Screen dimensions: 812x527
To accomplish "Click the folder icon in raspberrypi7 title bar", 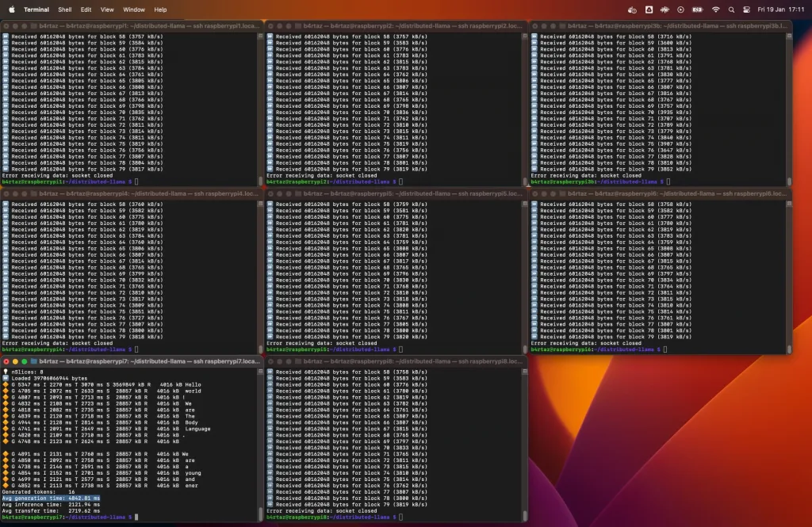I will point(34,361).
